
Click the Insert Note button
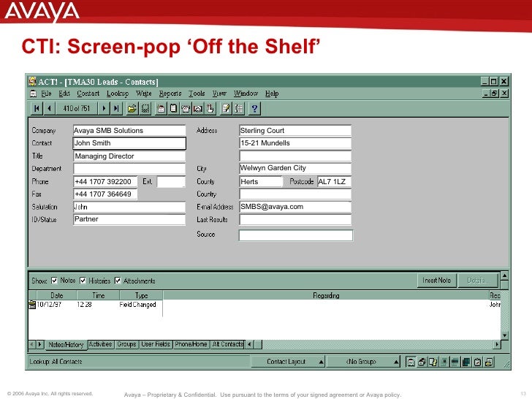tap(437, 281)
